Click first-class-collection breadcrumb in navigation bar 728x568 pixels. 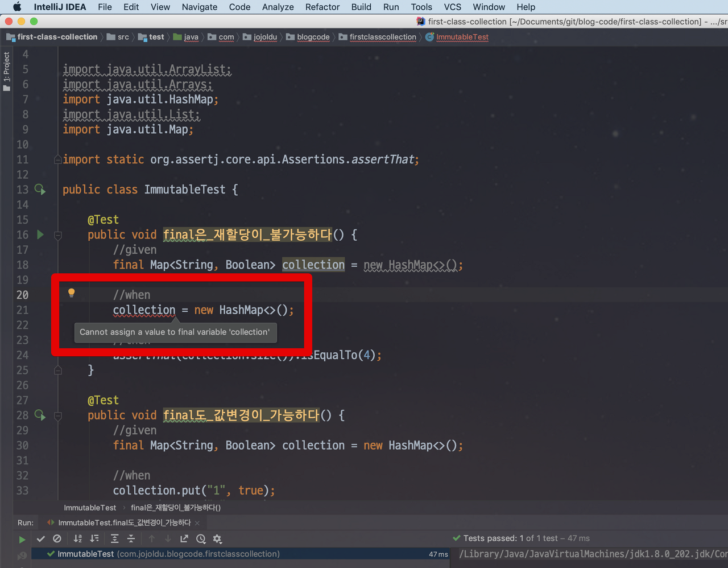pyautogui.click(x=52, y=37)
